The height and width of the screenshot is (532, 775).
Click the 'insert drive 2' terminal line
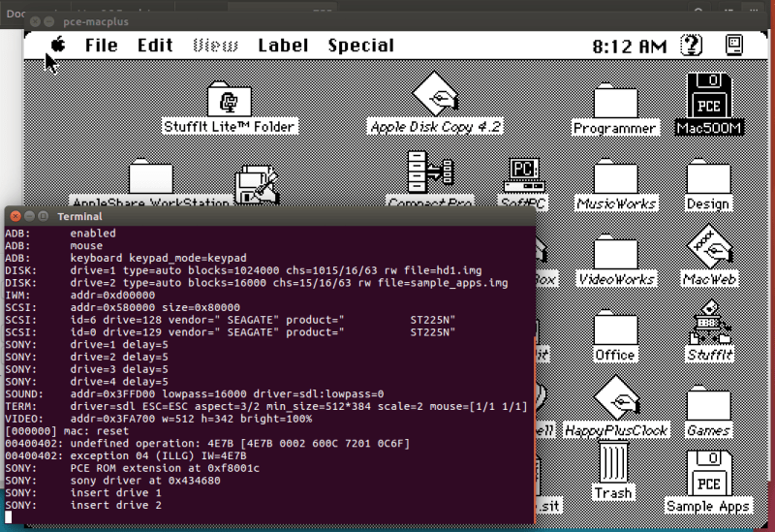point(83,505)
